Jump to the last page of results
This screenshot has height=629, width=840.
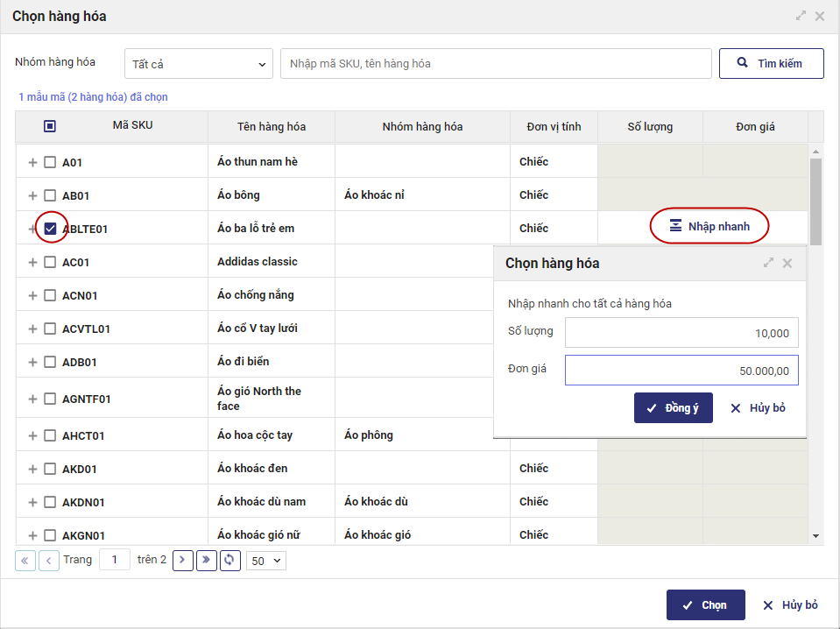pos(207,560)
